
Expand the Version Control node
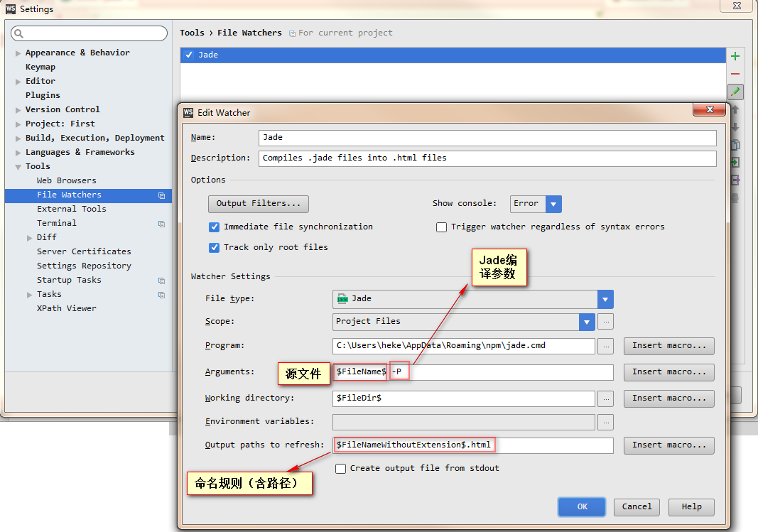click(x=18, y=110)
